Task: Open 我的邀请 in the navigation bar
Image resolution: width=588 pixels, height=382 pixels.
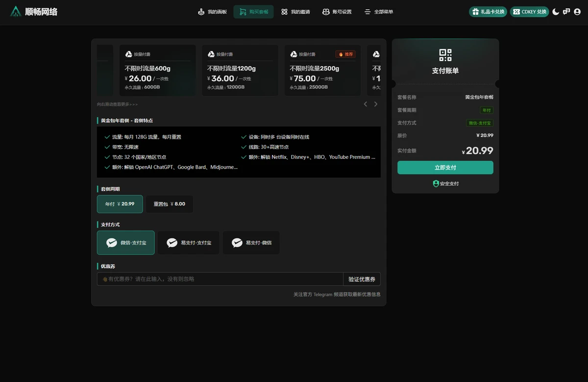Action: (x=295, y=12)
